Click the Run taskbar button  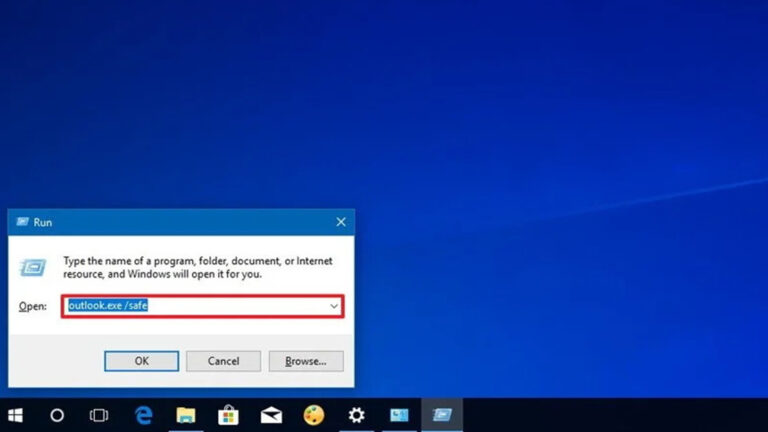point(442,415)
